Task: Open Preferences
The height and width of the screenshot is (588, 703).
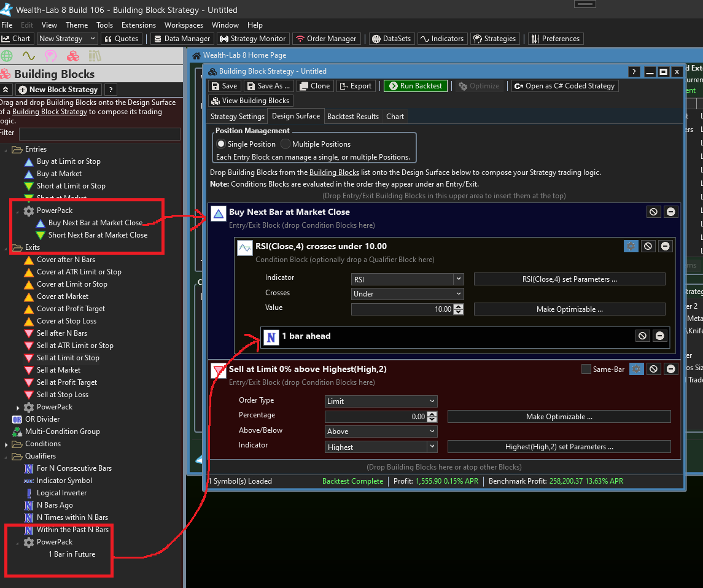Action: click(556, 39)
